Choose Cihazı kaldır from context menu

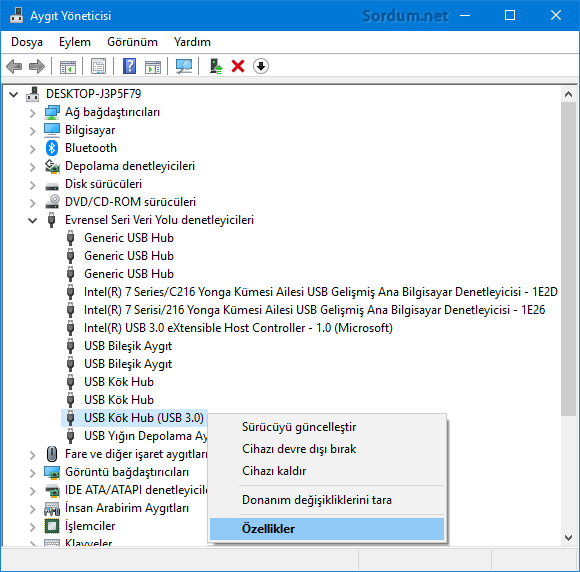click(327, 471)
